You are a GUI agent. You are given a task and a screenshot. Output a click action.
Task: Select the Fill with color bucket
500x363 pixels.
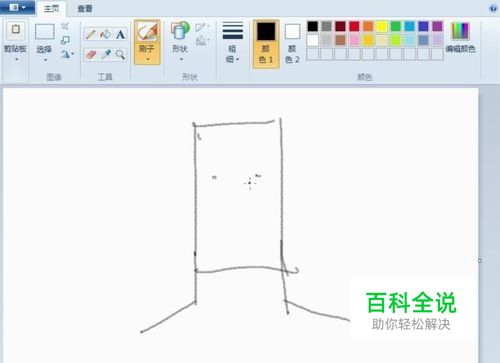point(106,34)
